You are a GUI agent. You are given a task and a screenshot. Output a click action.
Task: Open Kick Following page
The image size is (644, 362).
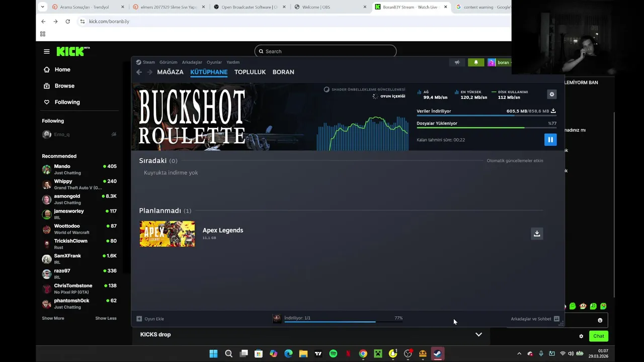click(x=62, y=102)
